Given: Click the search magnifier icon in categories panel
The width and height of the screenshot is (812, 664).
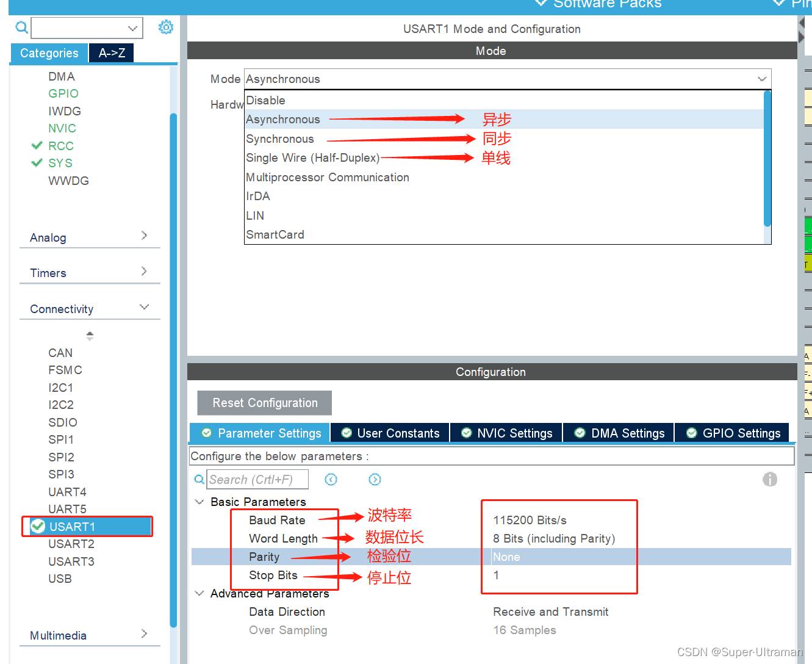Looking at the screenshot, I should pyautogui.click(x=21, y=27).
